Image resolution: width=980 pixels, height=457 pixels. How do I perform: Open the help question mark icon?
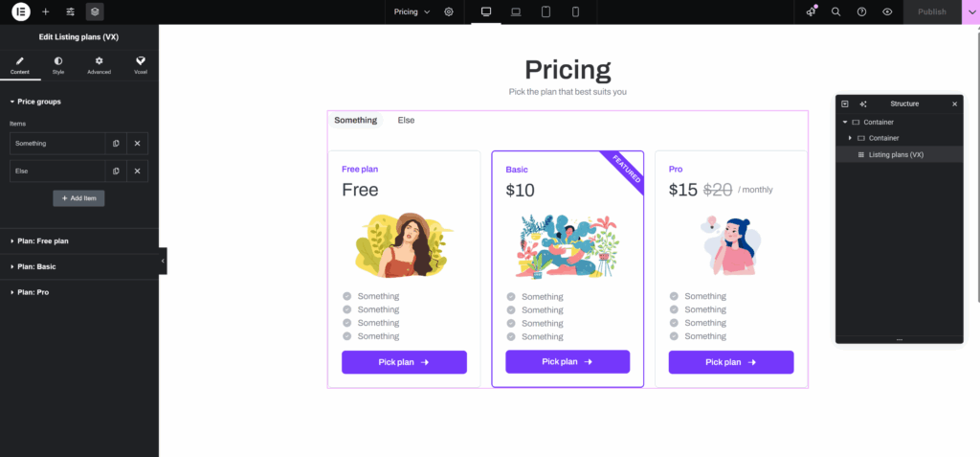click(861, 11)
